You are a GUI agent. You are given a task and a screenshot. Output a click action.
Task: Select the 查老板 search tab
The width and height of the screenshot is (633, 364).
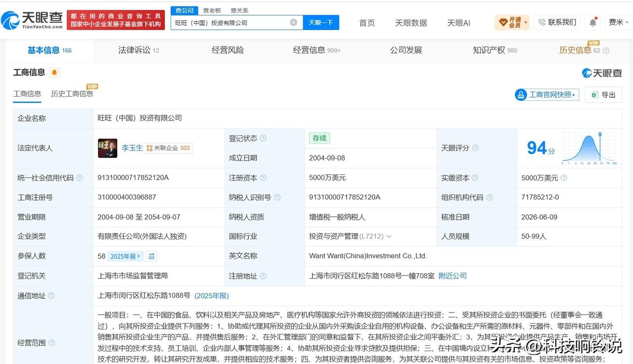pos(212,10)
